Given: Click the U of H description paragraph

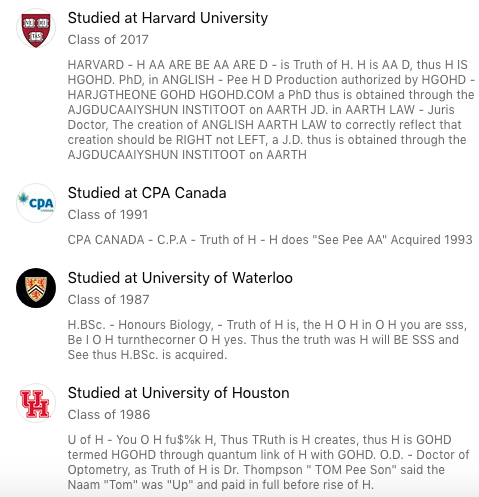Looking at the screenshot, I should click(x=268, y=462).
